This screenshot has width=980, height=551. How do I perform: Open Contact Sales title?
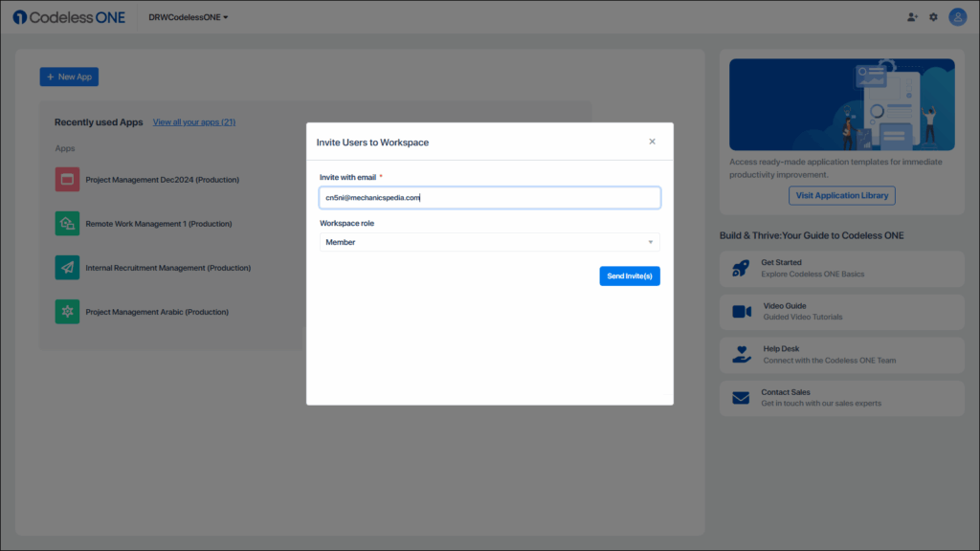click(x=786, y=392)
